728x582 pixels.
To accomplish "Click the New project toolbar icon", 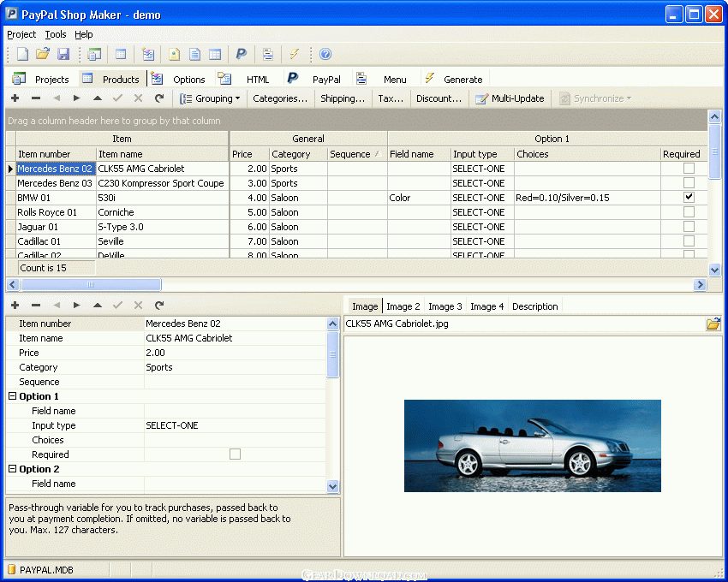I will (x=22, y=54).
